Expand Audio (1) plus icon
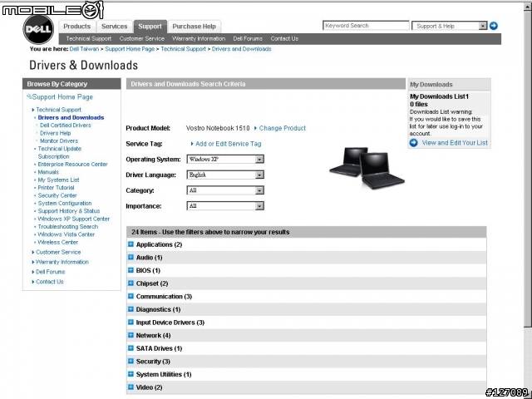This screenshot has width=532, height=399. 131,257
